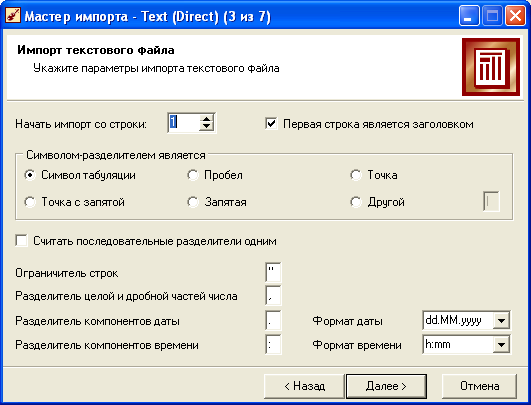Open the 'Формат даты' dropdown
This screenshot has width=531, height=405.
501,320
